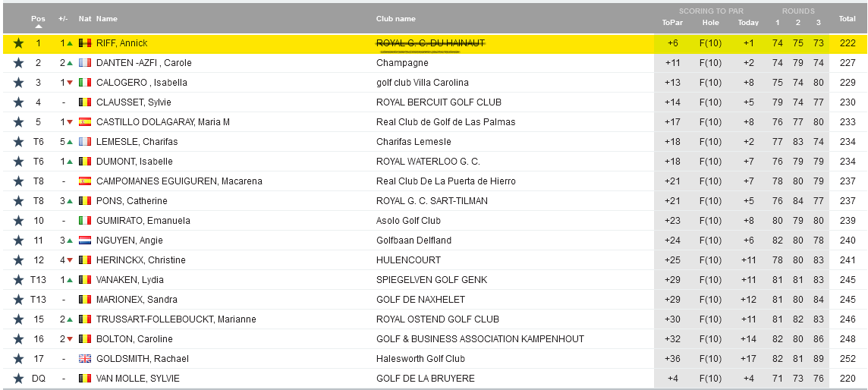Click club SPIEGELVEN GOLF GENK
This screenshot has width=868, height=390.
pos(432,280)
